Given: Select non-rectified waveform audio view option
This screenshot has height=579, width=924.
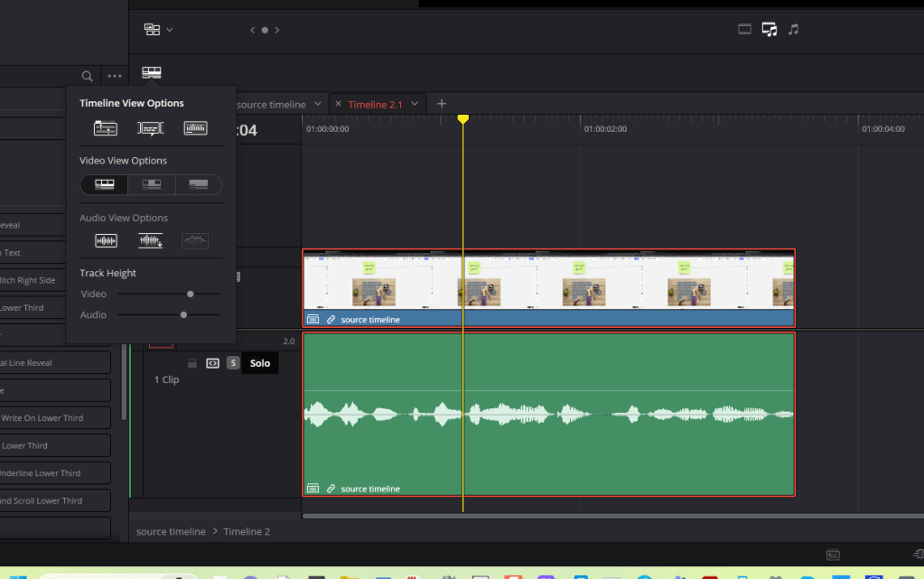Looking at the screenshot, I should (106, 240).
